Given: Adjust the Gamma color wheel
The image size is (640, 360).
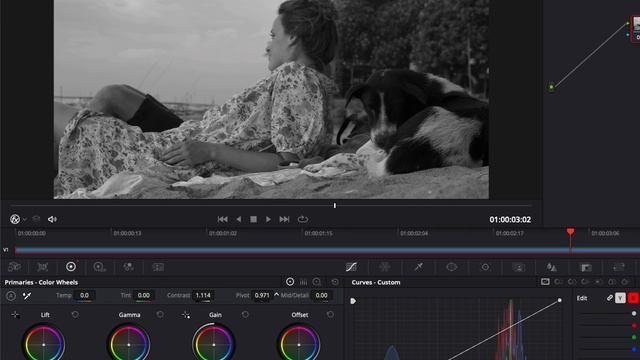Looking at the screenshot, I should coord(129,343).
